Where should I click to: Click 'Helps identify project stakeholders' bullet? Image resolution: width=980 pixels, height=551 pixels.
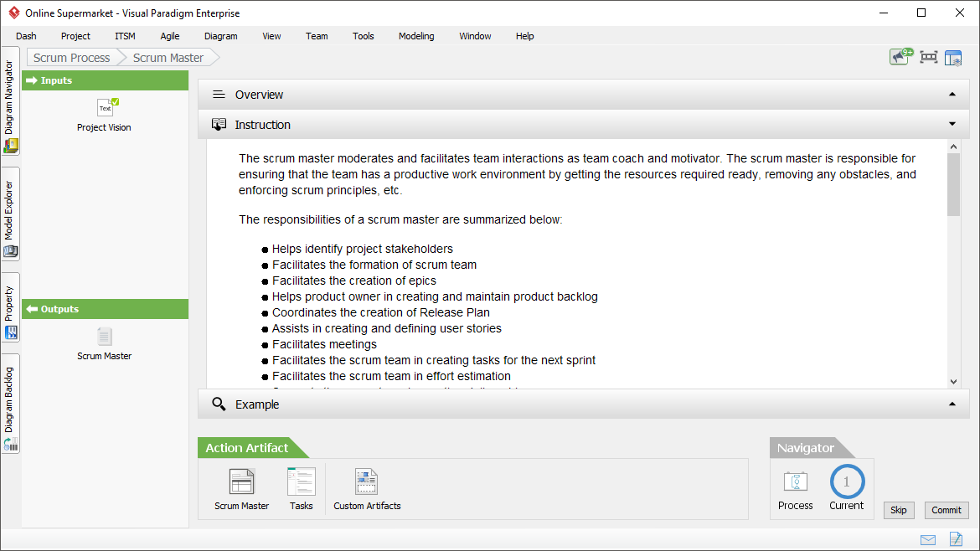coord(363,249)
